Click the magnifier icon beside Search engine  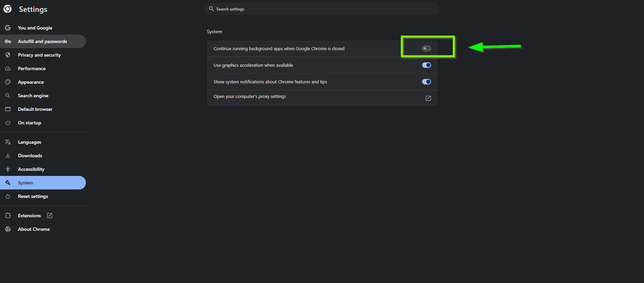[x=8, y=95]
